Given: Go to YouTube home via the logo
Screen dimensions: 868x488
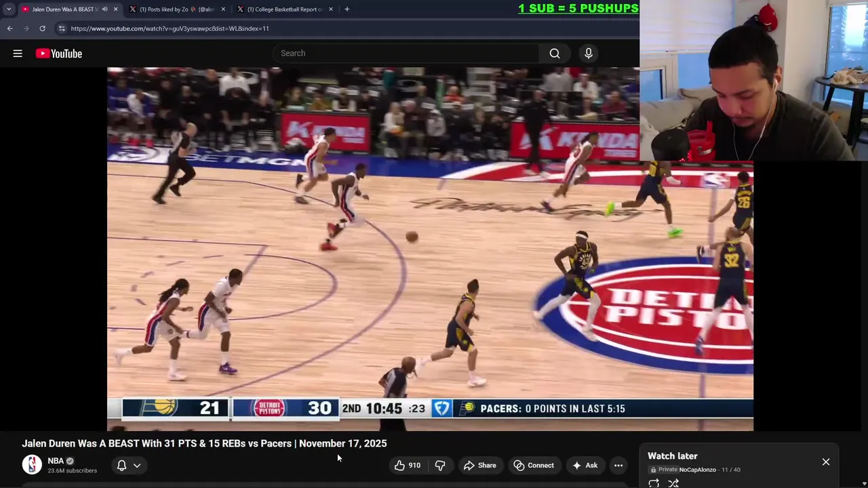Looking at the screenshot, I should (x=59, y=54).
